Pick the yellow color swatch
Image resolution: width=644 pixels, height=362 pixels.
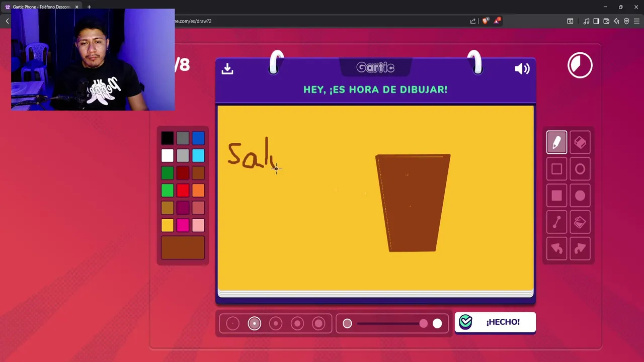click(x=168, y=225)
